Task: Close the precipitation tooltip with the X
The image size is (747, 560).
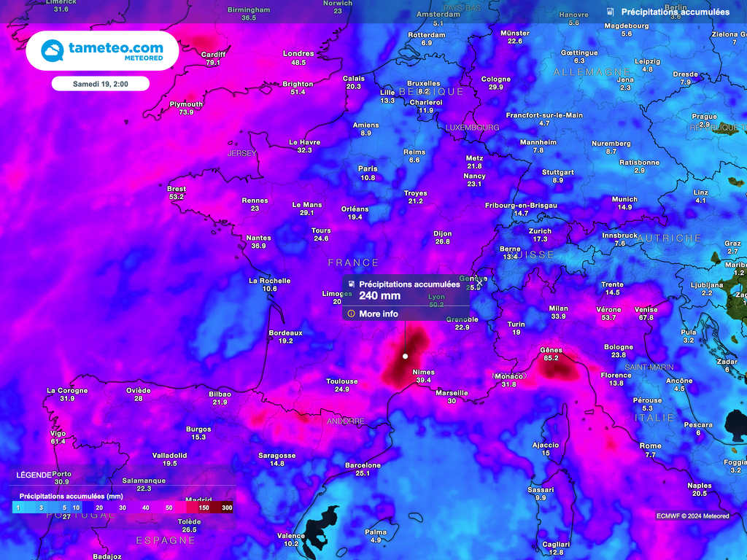Action: point(479,283)
